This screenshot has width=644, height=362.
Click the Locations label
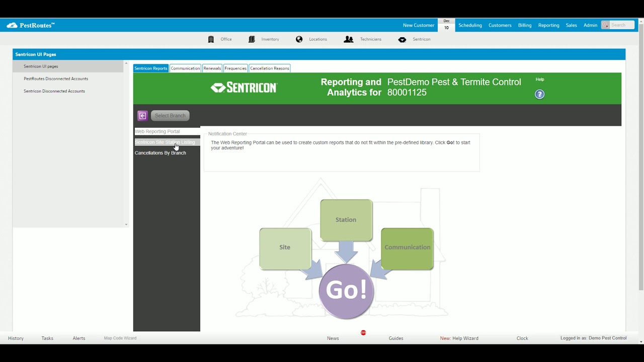click(318, 39)
